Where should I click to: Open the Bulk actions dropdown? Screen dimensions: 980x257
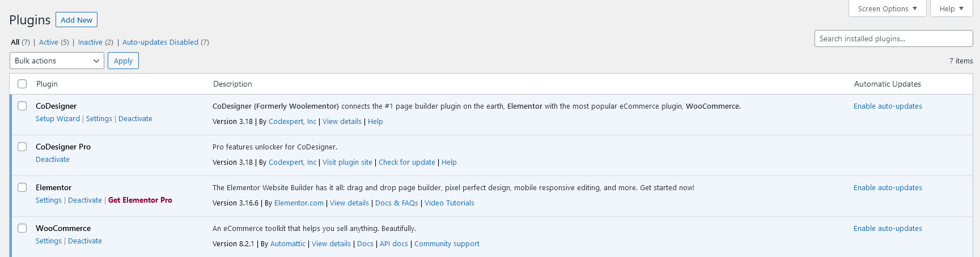[x=57, y=61]
